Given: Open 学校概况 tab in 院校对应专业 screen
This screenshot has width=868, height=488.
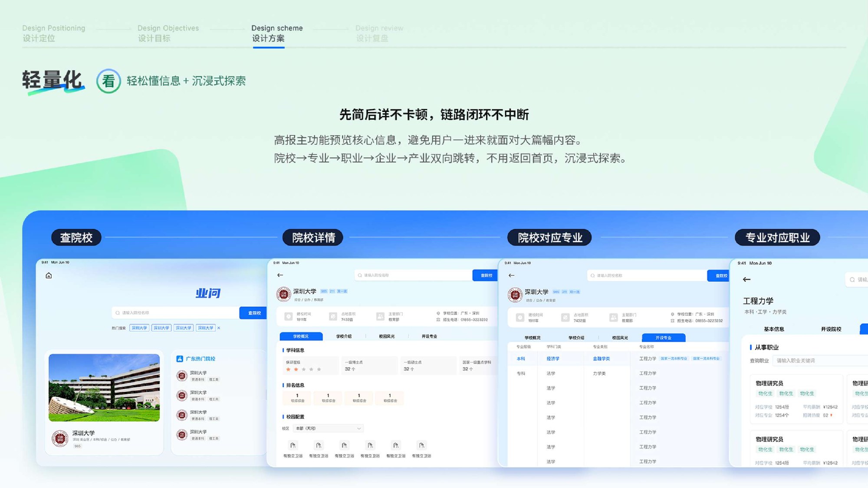Looking at the screenshot, I should [533, 337].
